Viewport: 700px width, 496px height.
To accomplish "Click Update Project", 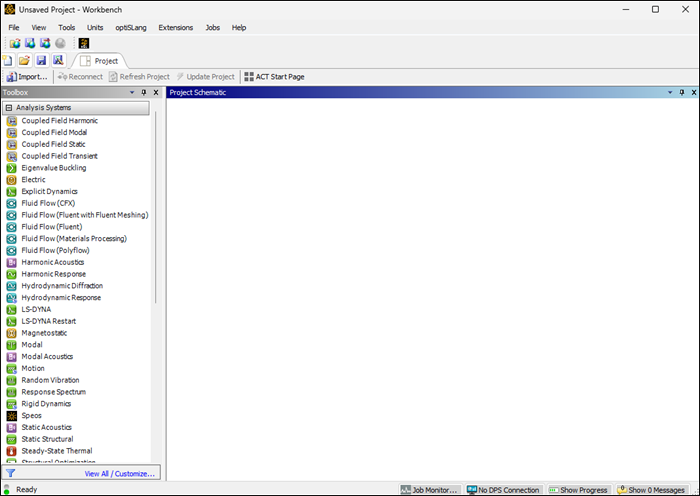I will (205, 77).
